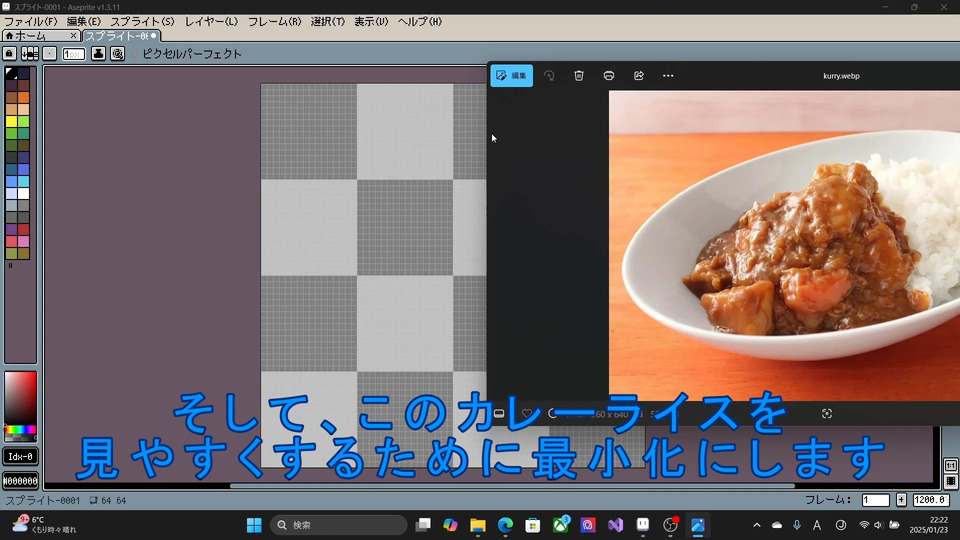Open Windows Start menu from the taskbar
This screenshot has width=960, height=540.
tap(254, 525)
